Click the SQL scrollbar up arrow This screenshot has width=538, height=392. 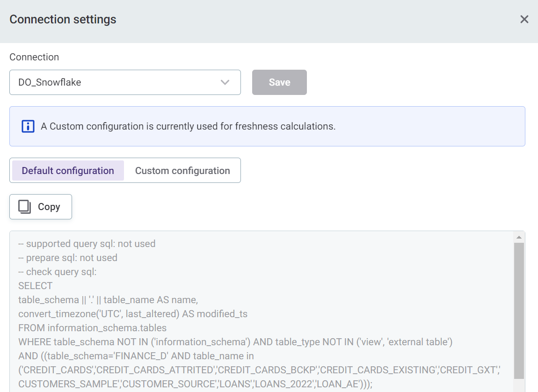519,237
